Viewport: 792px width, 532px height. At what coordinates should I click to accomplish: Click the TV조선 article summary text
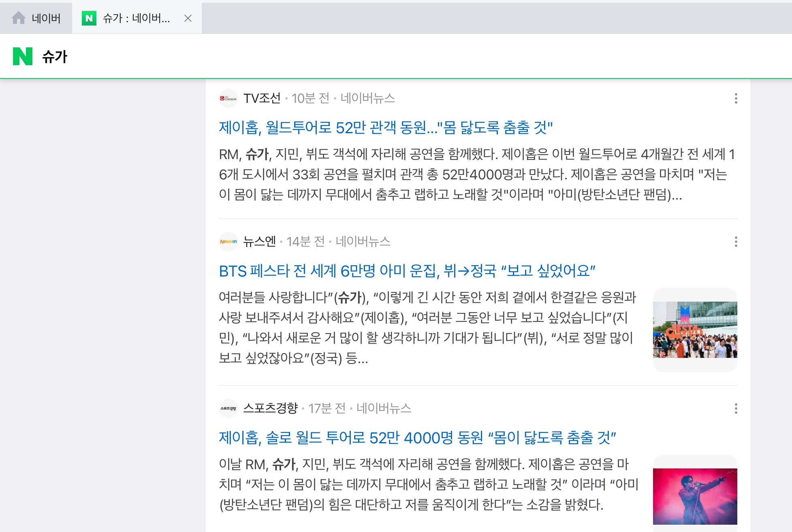point(477,174)
